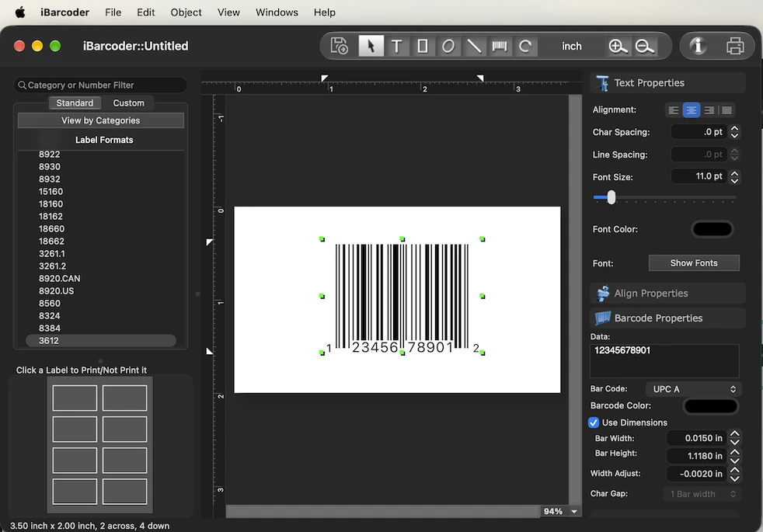Select the barcode on the canvas

click(x=402, y=296)
